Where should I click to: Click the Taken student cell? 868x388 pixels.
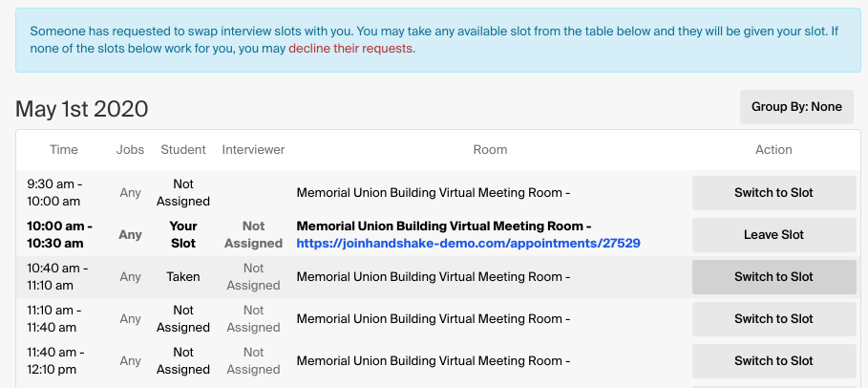pyautogui.click(x=183, y=277)
